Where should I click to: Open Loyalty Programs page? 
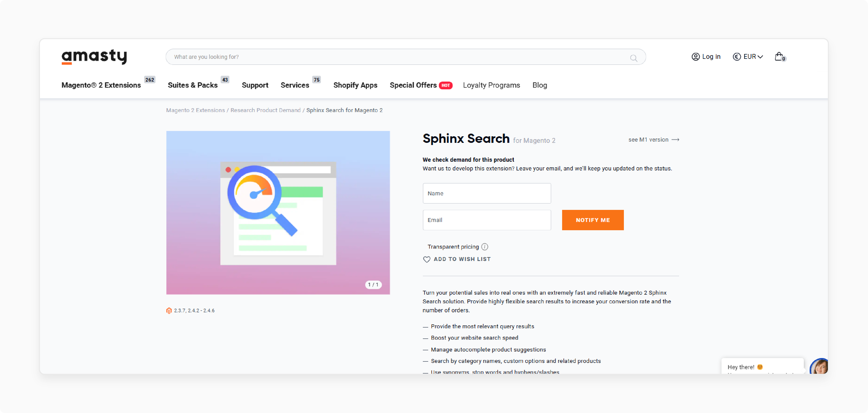tap(491, 85)
